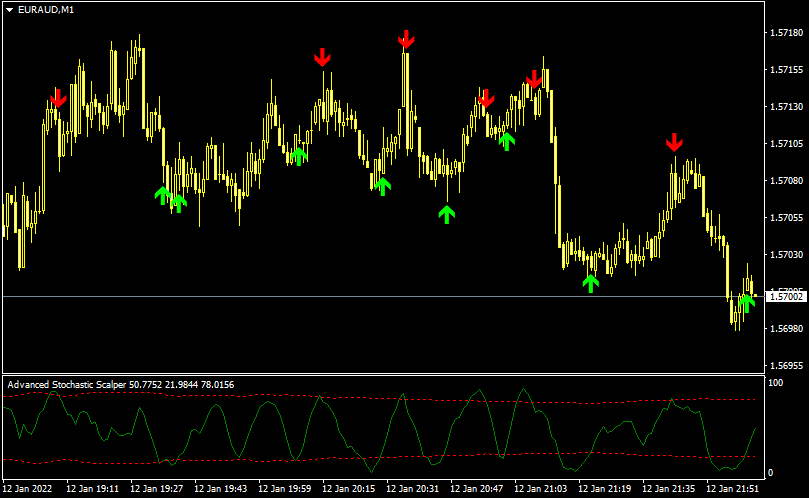Select green arrow below the 1.57030 consolidation
The width and height of the screenshot is (809, 498).
coord(591,283)
